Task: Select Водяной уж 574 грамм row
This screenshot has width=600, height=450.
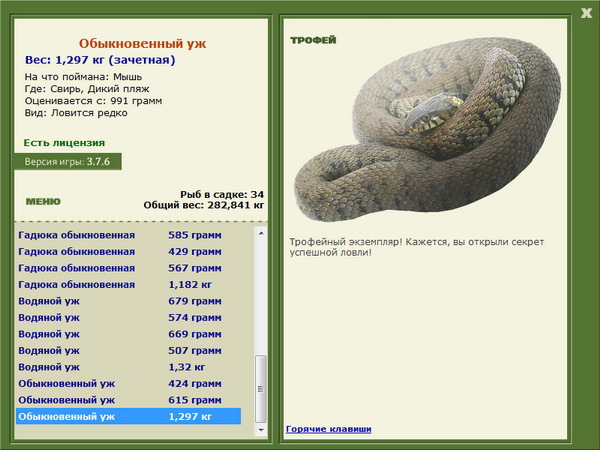Action: pos(128,317)
